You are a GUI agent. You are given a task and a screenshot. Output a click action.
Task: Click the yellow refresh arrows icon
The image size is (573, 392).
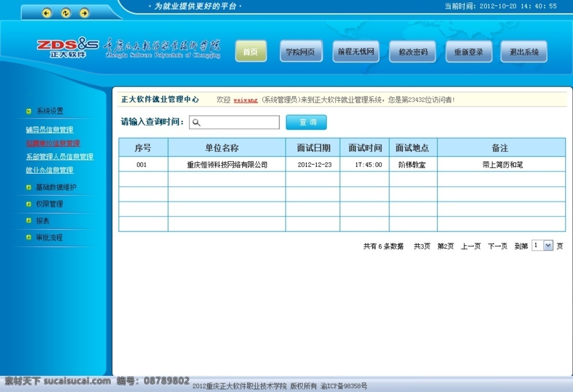[66, 13]
